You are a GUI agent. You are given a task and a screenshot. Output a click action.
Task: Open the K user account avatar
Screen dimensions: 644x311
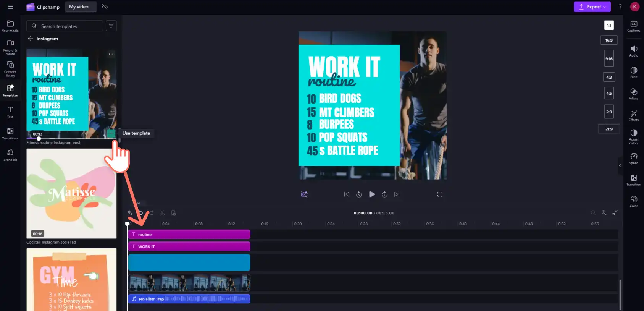634,7
